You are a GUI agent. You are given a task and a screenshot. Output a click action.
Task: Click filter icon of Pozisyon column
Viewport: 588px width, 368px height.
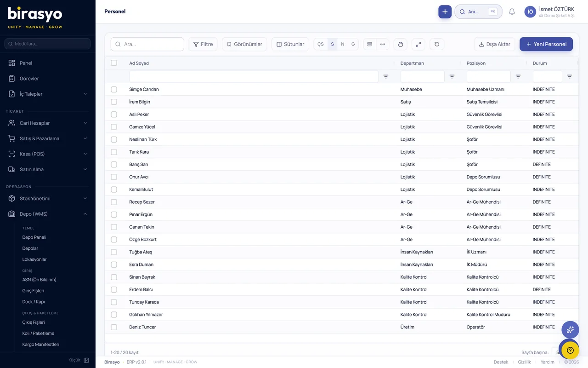[x=518, y=76]
